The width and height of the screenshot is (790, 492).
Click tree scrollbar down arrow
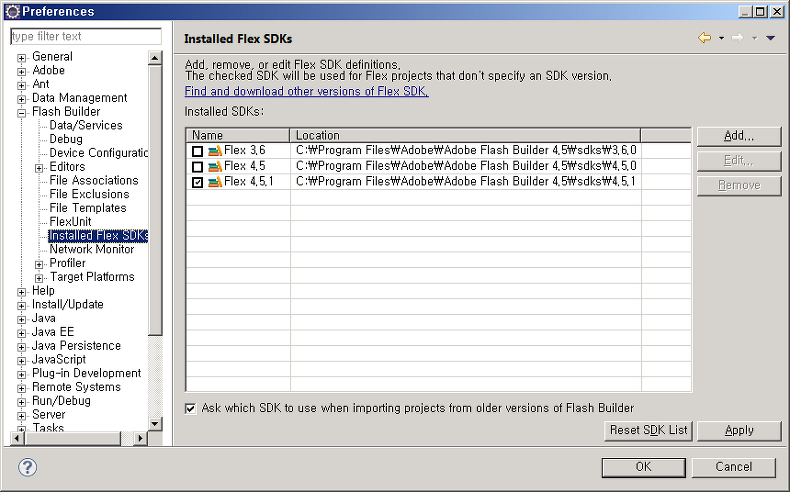[x=155, y=424]
